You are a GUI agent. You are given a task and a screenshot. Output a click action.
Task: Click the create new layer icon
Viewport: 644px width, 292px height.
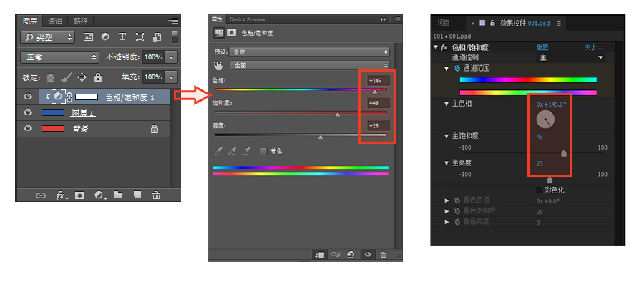coord(137,195)
